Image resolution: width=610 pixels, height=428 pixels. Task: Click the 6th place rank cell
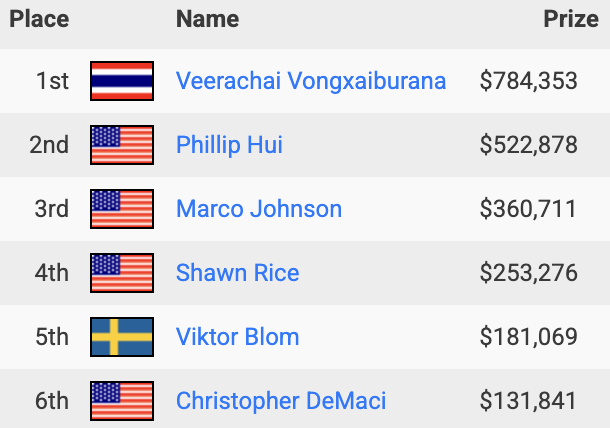point(52,401)
